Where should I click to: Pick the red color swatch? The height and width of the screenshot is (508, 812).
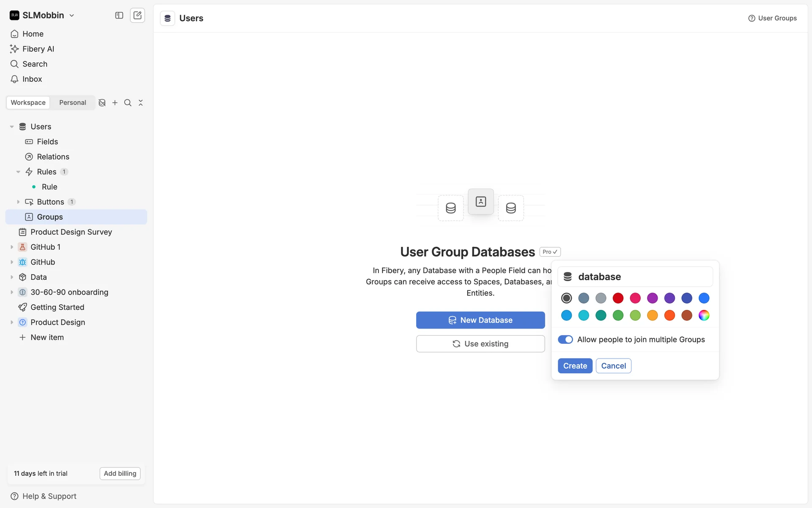click(618, 298)
